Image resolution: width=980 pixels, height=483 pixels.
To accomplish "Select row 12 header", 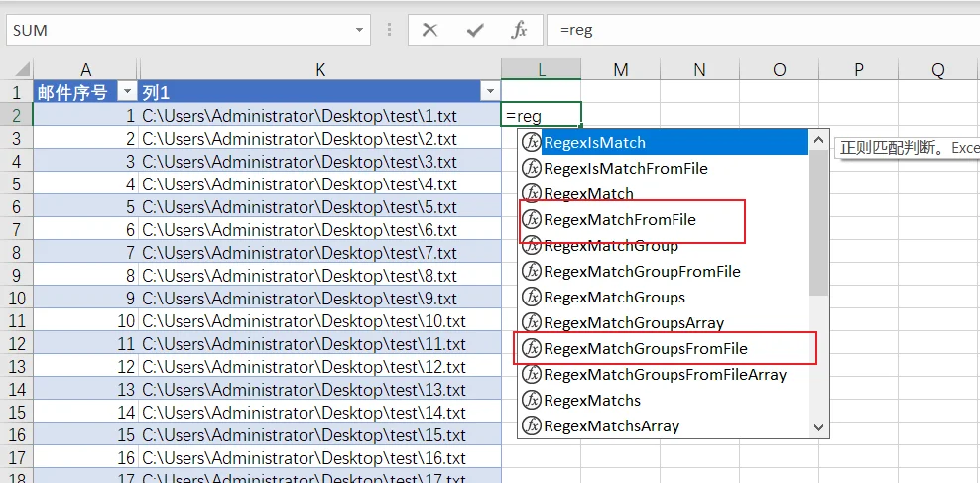I will pyautogui.click(x=16, y=344).
